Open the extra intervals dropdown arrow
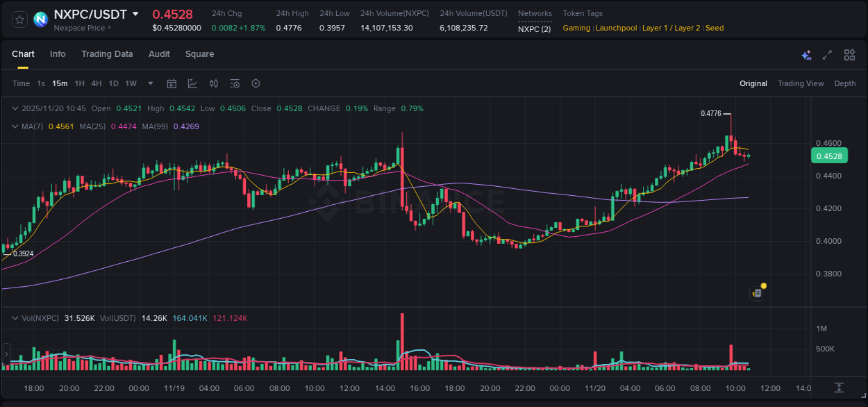This screenshot has width=868, height=407. pos(149,83)
